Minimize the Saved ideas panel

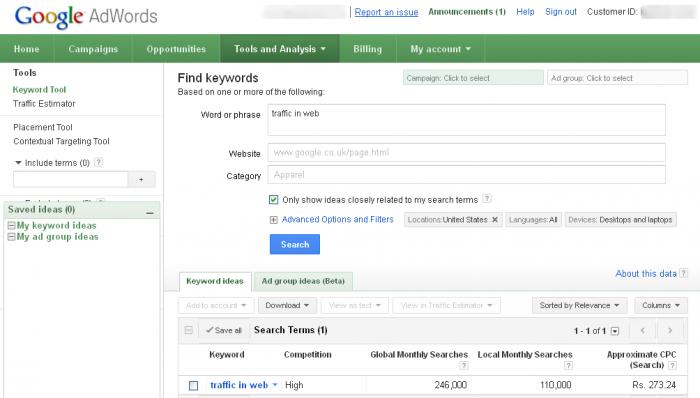point(150,213)
